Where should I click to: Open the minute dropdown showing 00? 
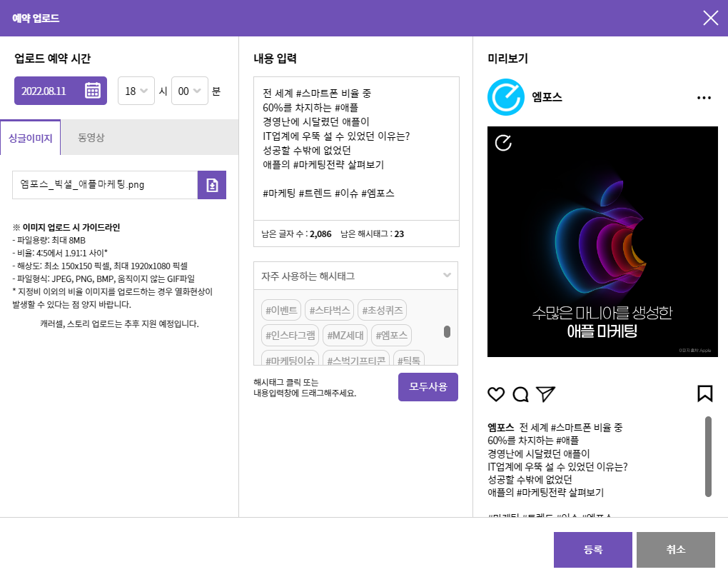pos(189,91)
